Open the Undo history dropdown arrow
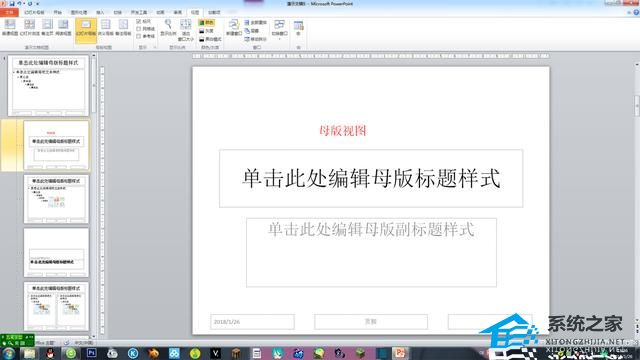This screenshot has height=360, width=640. coord(24,4)
